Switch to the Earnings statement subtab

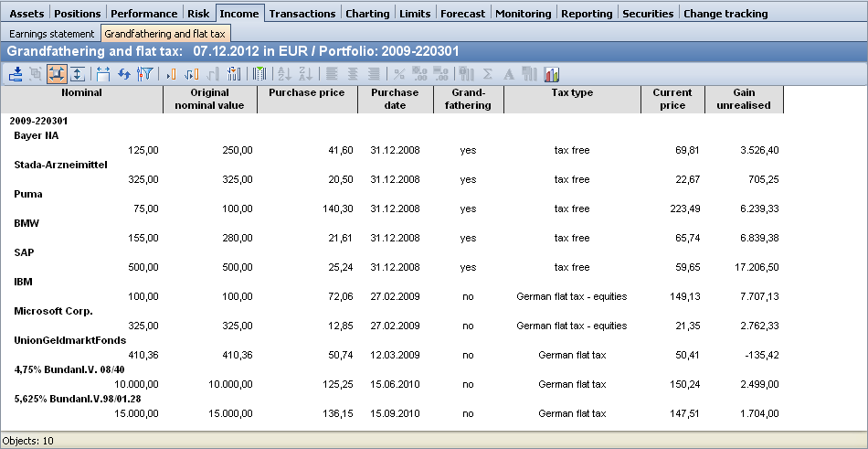tap(51, 33)
